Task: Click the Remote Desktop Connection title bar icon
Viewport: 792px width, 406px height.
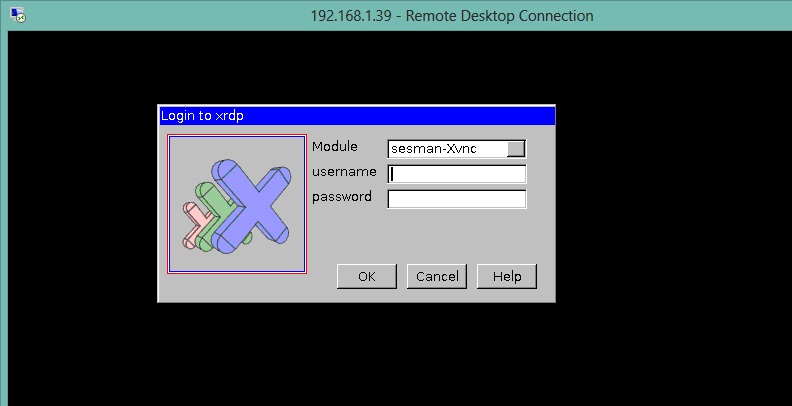Action: point(17,15)
